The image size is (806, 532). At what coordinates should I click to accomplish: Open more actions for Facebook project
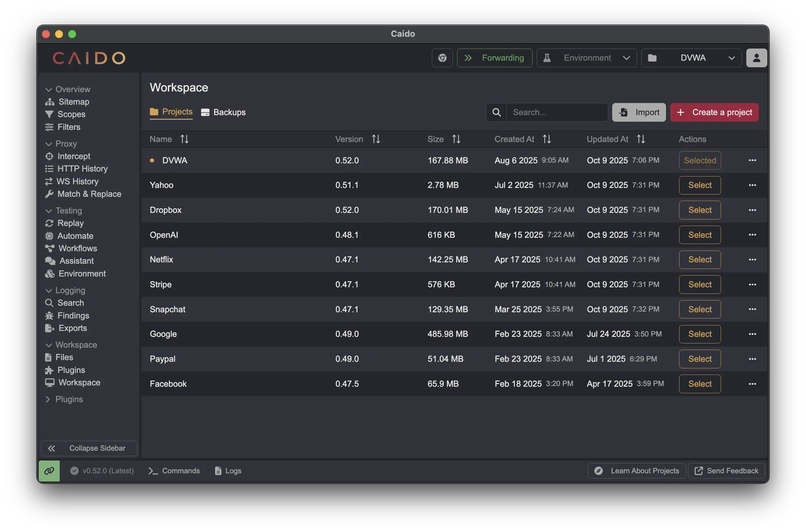coord(753,384)
